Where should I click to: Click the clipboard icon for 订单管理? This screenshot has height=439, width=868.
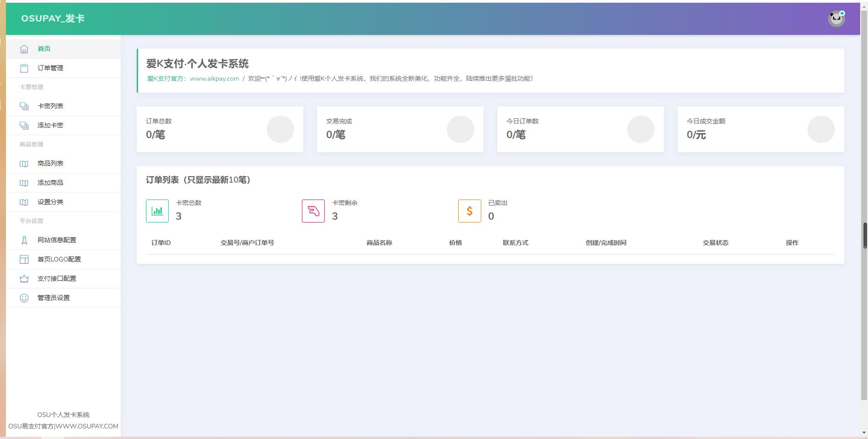point(24,68)
